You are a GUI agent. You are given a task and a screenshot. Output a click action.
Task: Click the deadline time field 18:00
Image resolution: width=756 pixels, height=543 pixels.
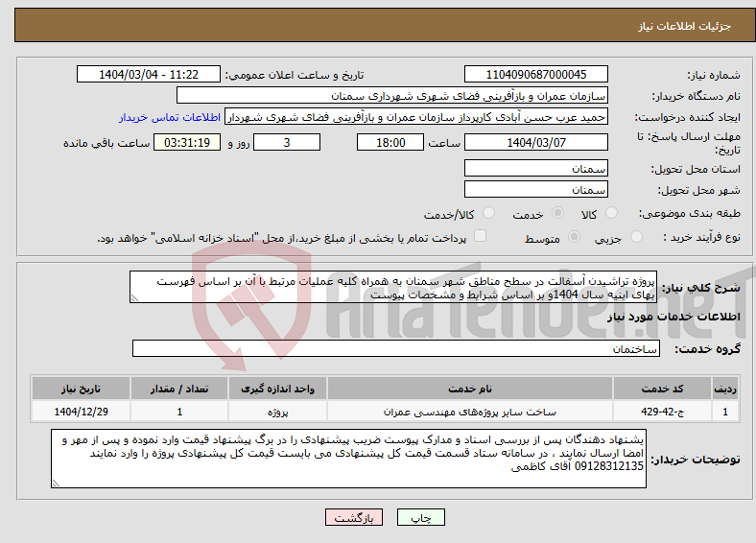pos(390,142)
